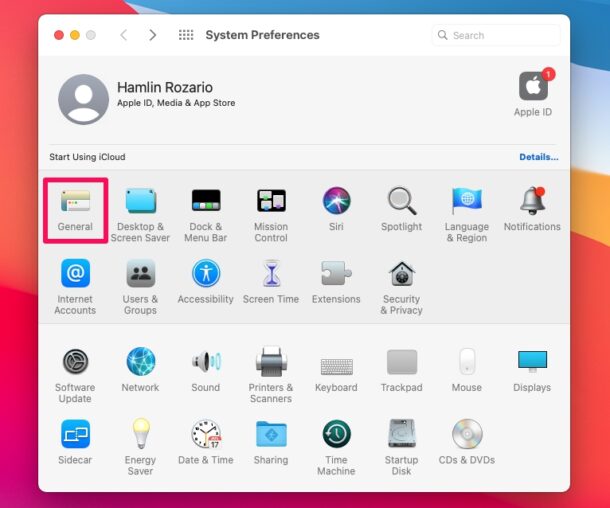Click the user profile avatar

click(83, 99)
